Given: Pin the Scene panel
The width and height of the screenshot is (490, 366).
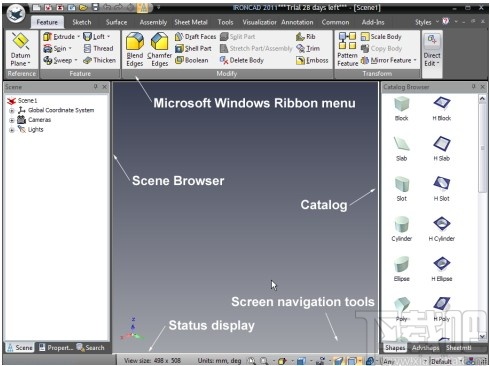Looking at the screenshot, I should point(96,87).
